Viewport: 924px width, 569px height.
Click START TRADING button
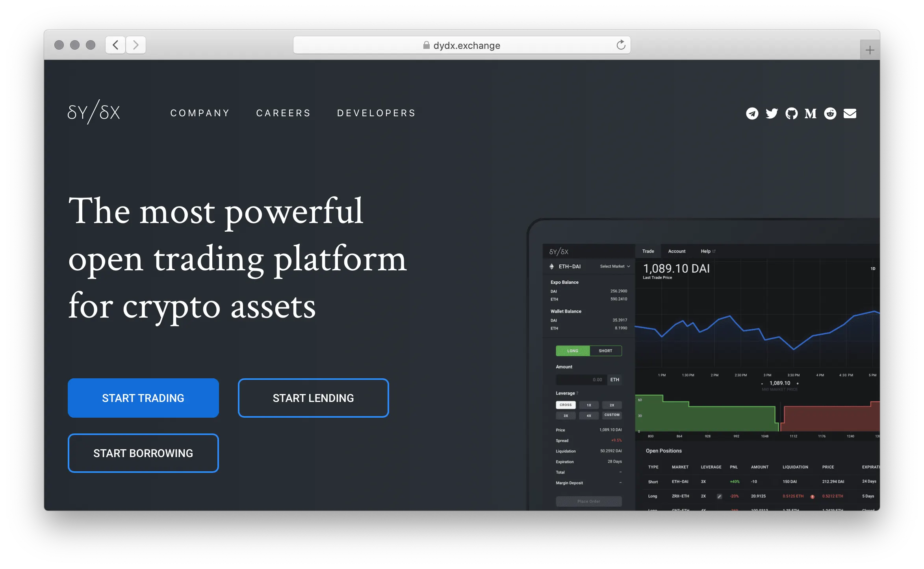[x=144, y=397]
